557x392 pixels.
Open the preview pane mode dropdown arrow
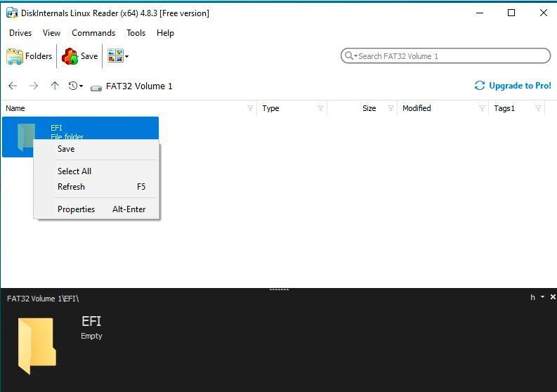tap(542, 296)
